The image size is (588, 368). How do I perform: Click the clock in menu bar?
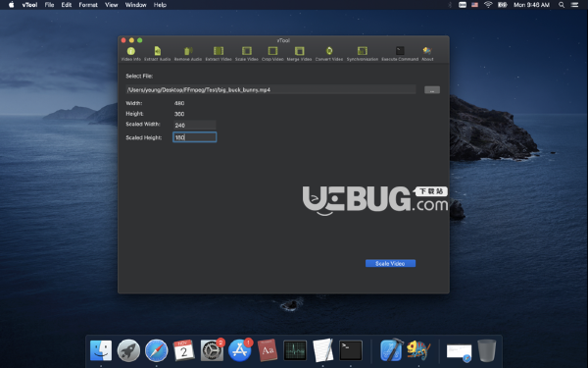531,5
